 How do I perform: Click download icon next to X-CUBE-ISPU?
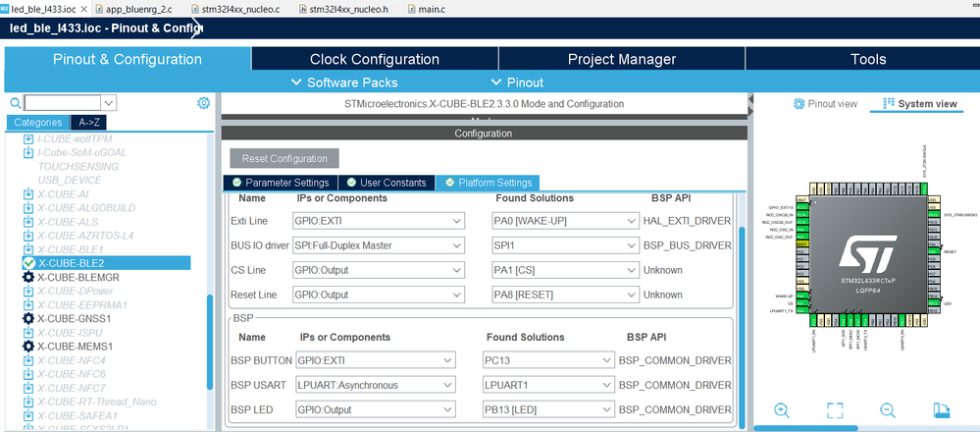click(x=28, y=332)
